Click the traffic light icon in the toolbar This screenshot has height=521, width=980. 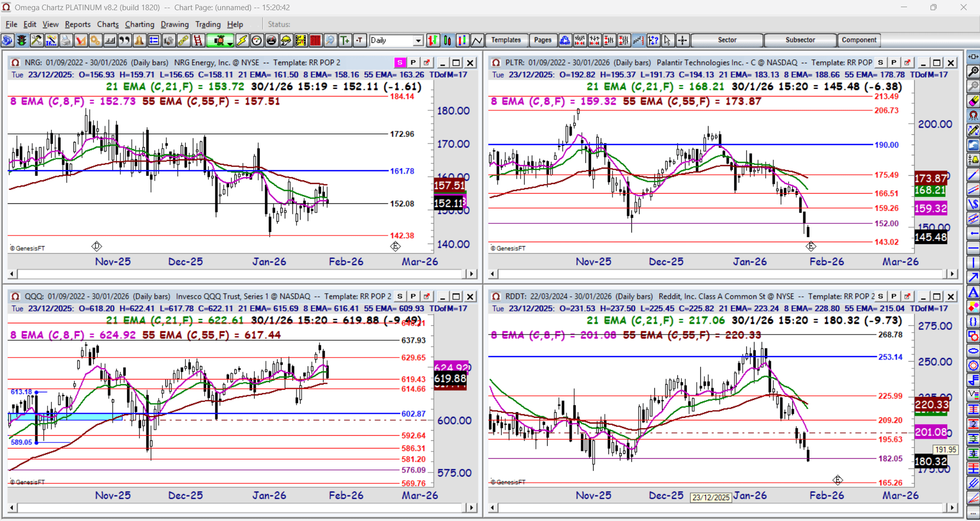[x=21, y=40]
